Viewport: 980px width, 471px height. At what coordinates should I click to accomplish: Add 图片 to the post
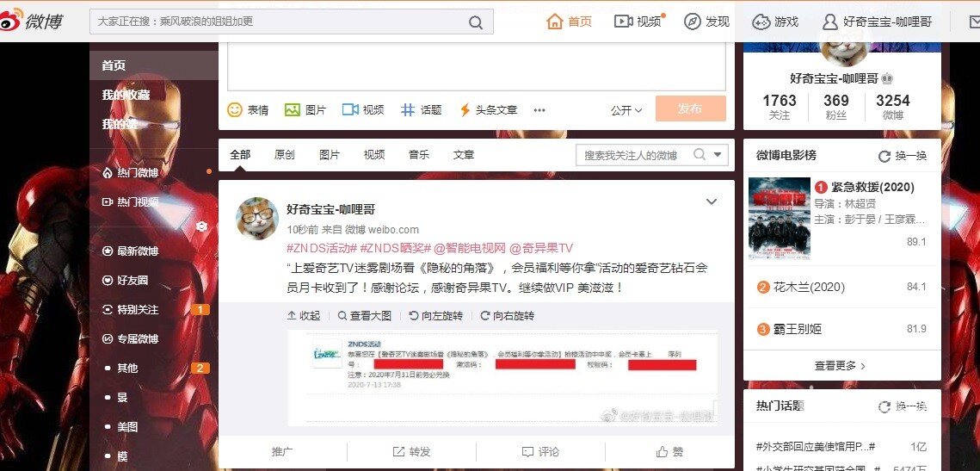[305, 110]
